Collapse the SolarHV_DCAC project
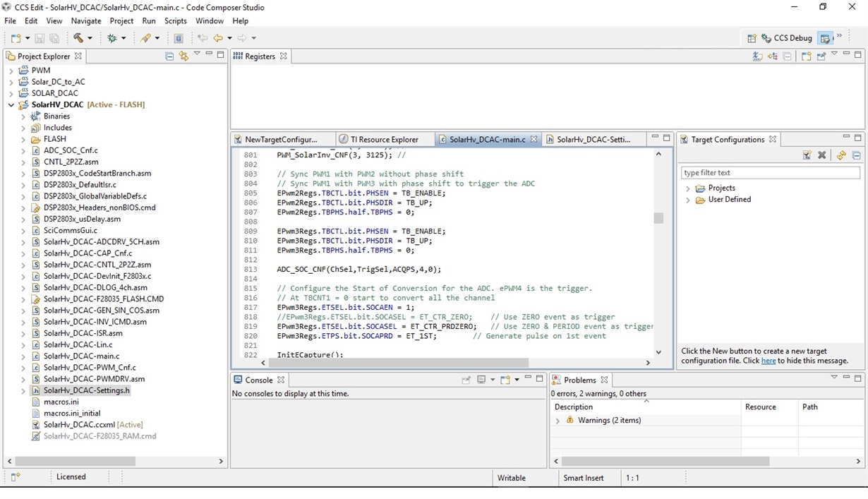This screenshot has height=499, width=868. tap(11, 105)
